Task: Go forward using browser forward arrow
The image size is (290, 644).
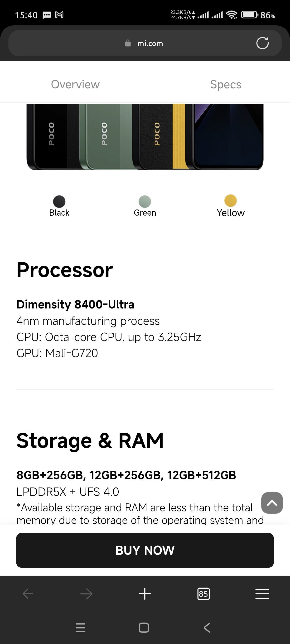Action: [x=86, y=594]
